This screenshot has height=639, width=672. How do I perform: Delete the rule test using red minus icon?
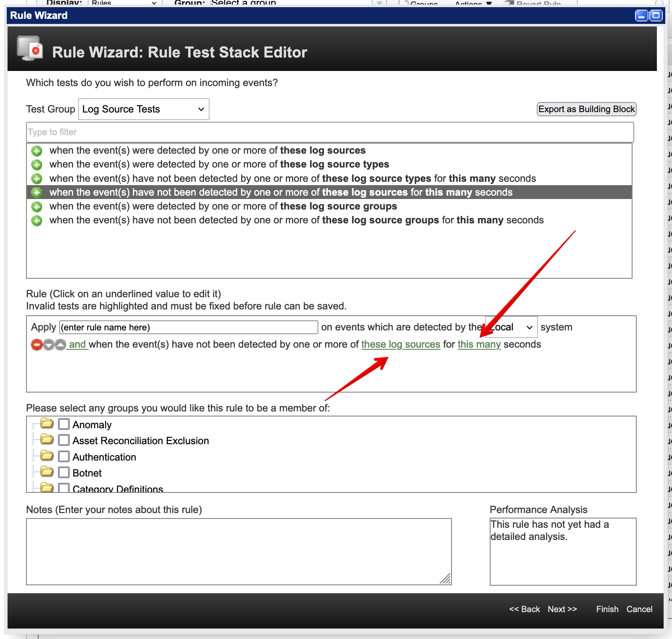(x=36, y=344)
